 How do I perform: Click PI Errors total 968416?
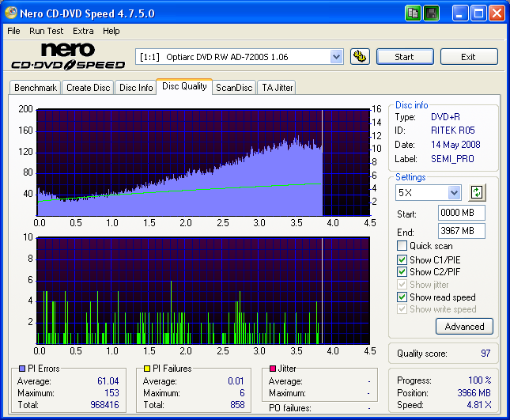pyautogui.click(x=104, y=405)
